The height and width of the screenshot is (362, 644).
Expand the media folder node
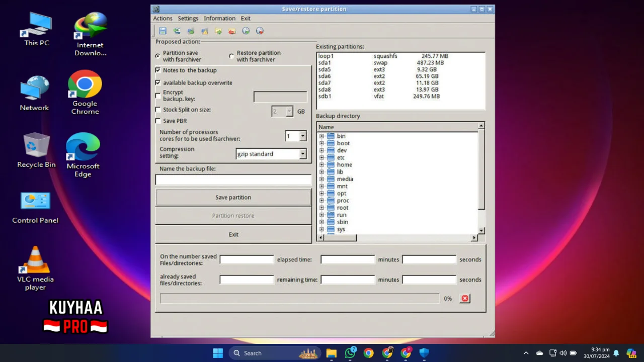pyautogui.click(x=321, y=179)
